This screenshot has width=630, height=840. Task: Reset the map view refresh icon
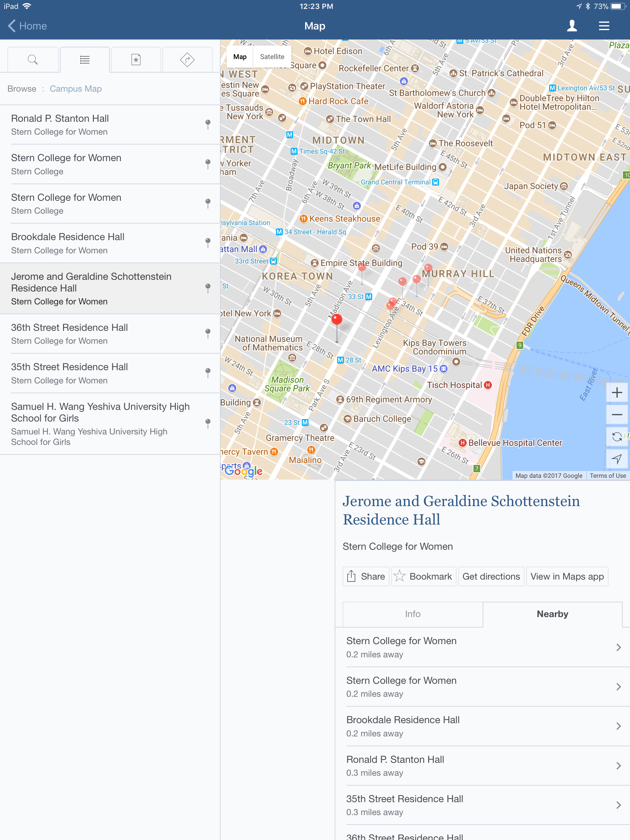tap(617, 436)
